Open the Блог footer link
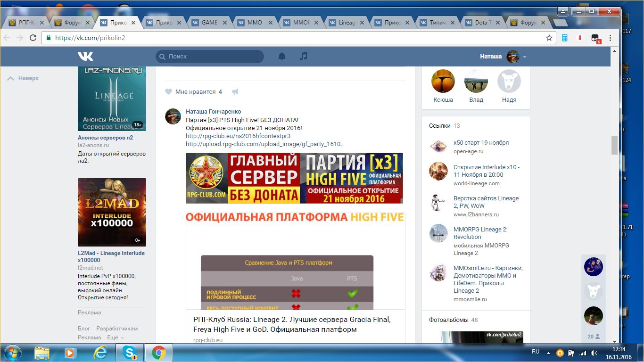The height and width of the screenshot is (362, 644). pyautogui.click(x=84, y=329)
